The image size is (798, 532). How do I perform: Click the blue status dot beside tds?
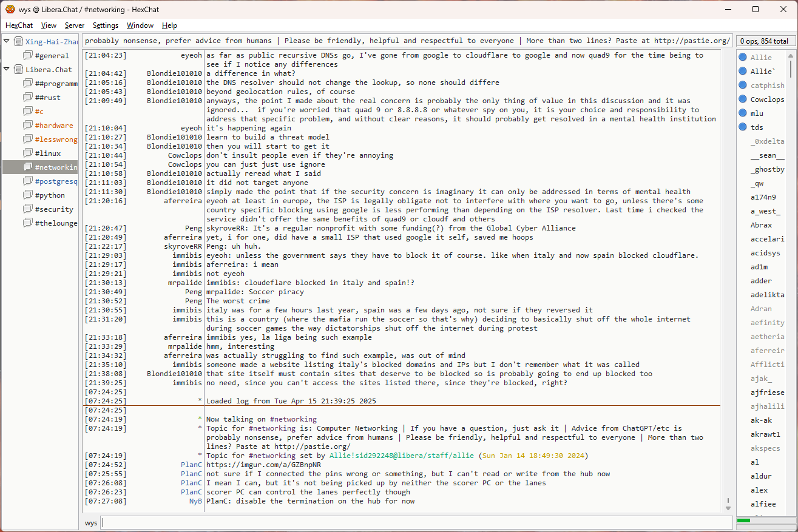click(x=743, y=127)
